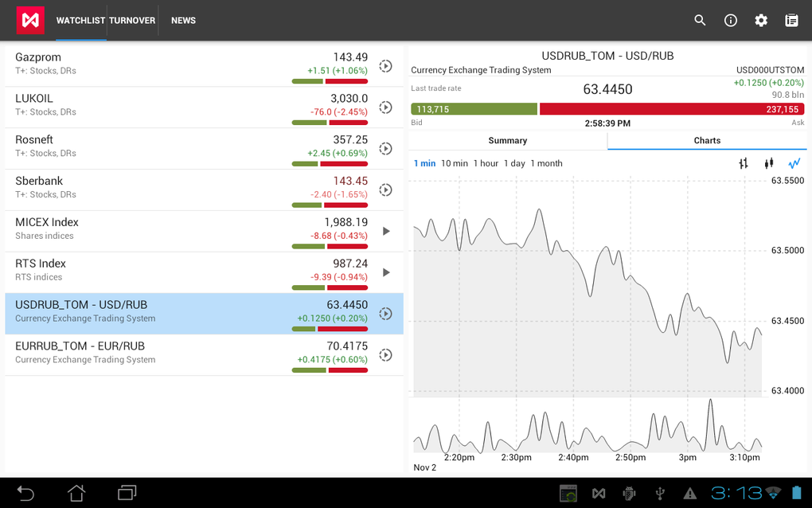Tap the EURRUB_TOM rate 70.4175
This screenshot has height=508, width=812.
click(347, 346)
